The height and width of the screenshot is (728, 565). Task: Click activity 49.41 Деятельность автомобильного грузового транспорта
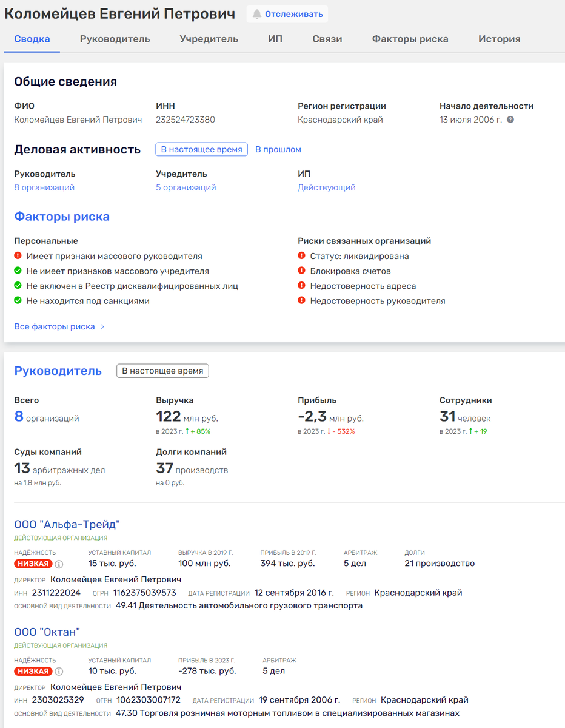[239, 605]
